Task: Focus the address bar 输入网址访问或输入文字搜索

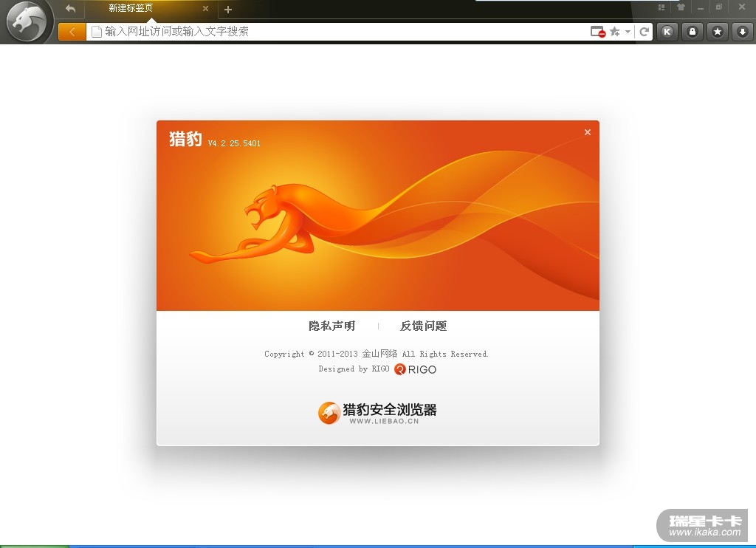Action: (x=337, y=32)
